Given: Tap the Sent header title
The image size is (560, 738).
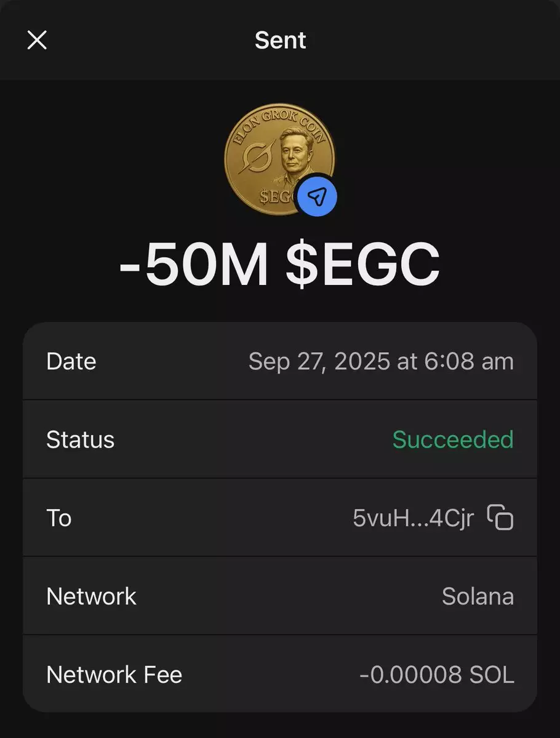Looking at the screenshot, I should click(x=280, y=41).
